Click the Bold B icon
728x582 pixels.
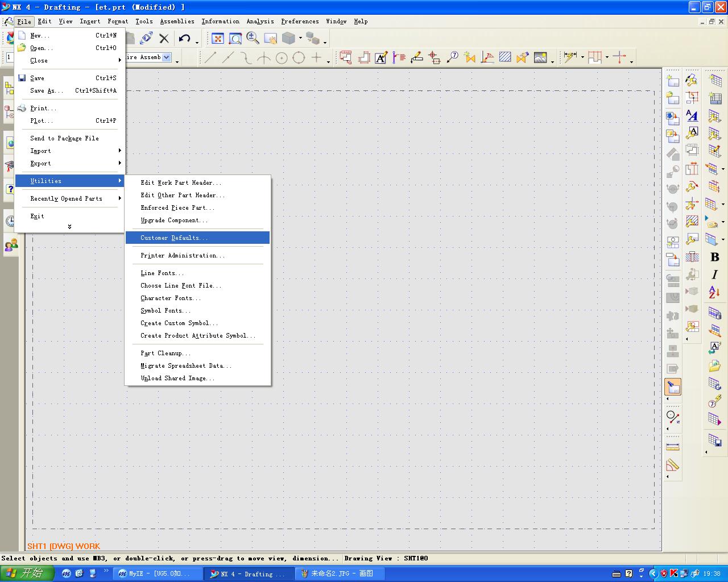click(x=715, y=257)
